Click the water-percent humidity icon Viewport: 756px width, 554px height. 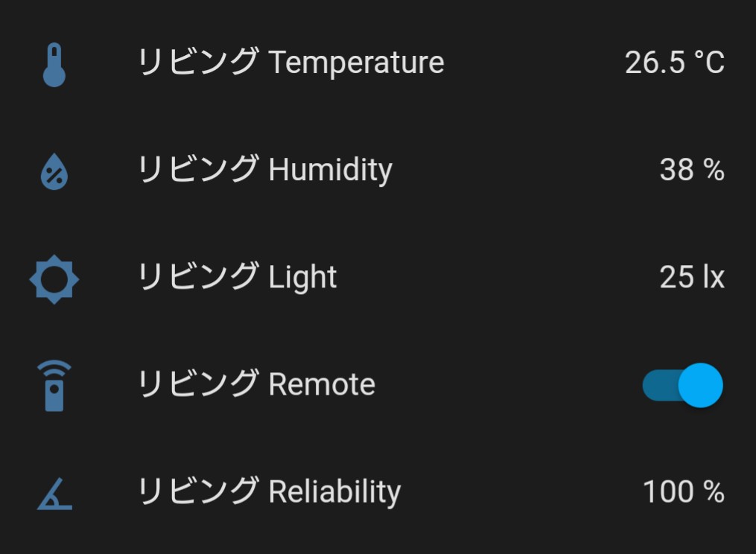pos(54,172)
